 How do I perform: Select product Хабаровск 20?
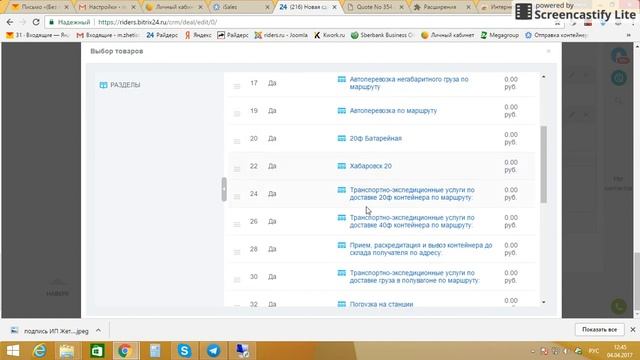(x=371, y=166)
